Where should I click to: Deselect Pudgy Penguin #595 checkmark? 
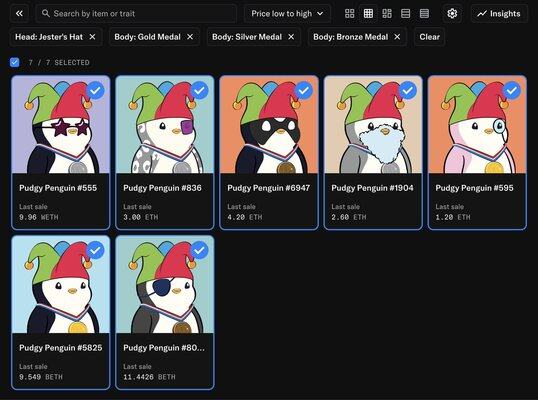tap(512, 91)
